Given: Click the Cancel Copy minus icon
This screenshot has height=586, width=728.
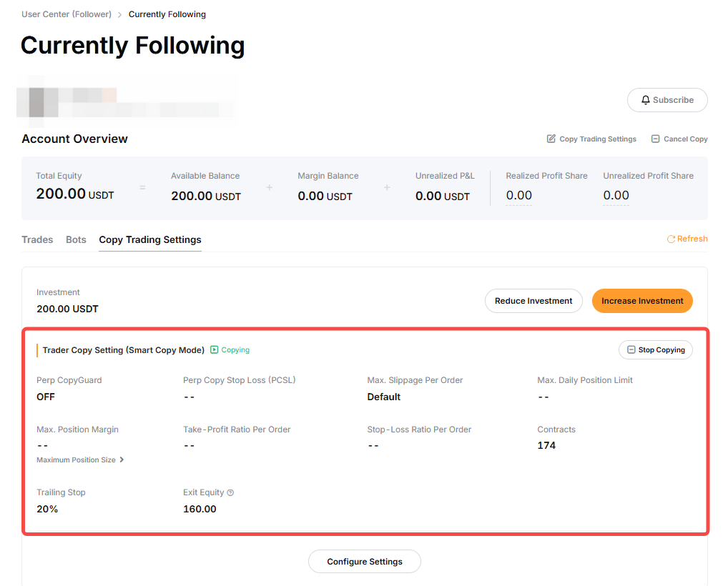Looking at the screenshot, I should 655,139.
